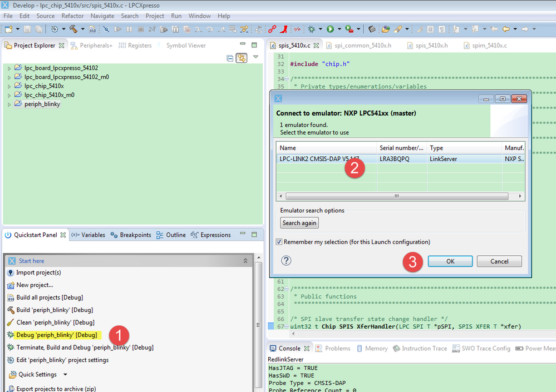The height and width of the screenshot is (392, 556).
Task: Click the New wizard toolbar icon
Action: pyautogui.click(x=8, y=29)
